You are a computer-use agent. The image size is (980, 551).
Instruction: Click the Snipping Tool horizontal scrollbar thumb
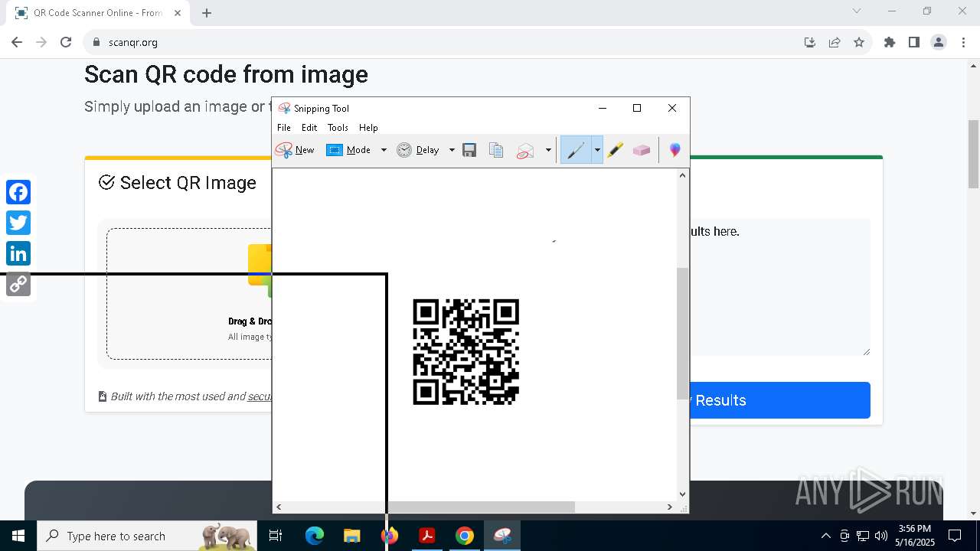tap(480, 507)
